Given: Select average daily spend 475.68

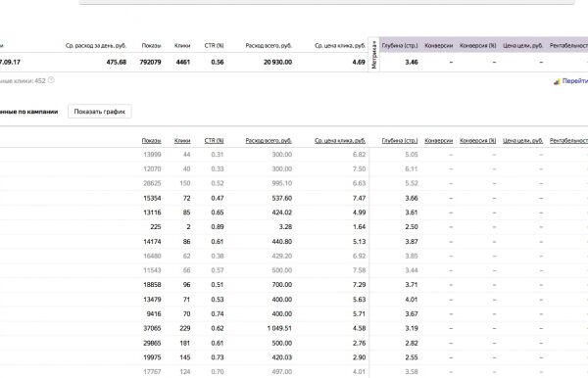Looking at the screenshot, I should pyautogui.click(x=117, y=63).
